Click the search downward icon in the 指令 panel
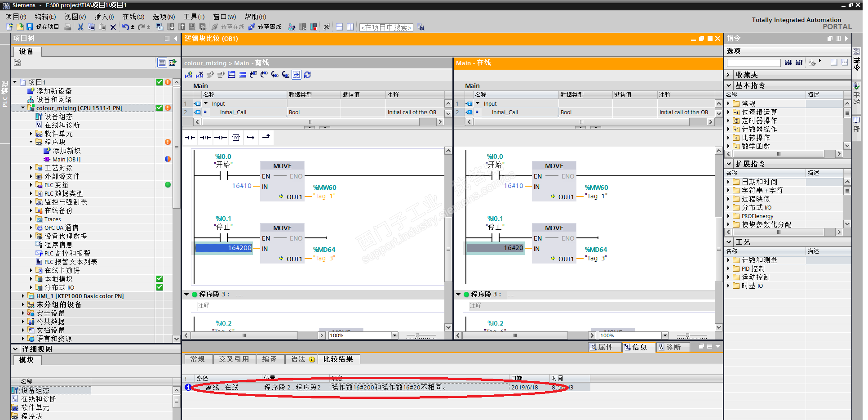The image size is (868, 420). [x=788, y=63]
